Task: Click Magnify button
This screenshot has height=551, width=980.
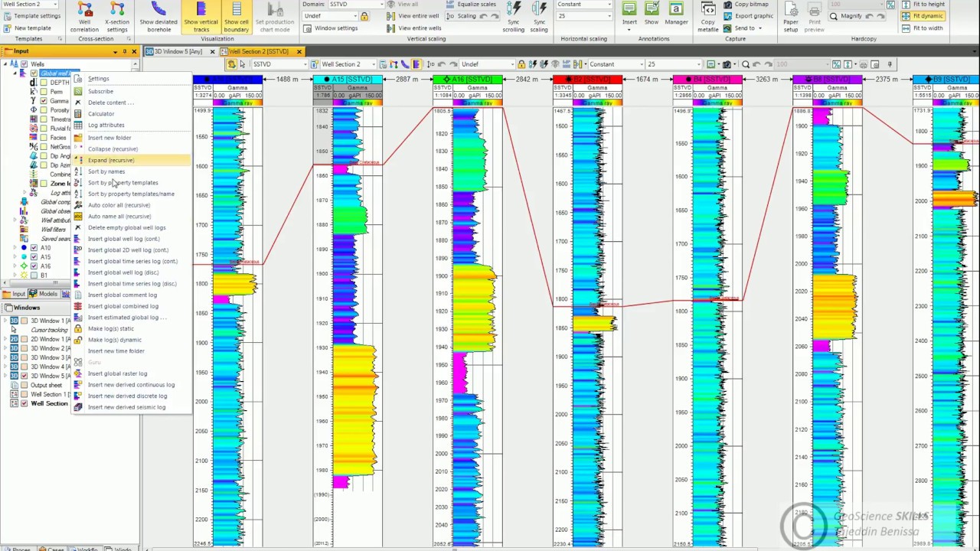Action: [845, 16]
